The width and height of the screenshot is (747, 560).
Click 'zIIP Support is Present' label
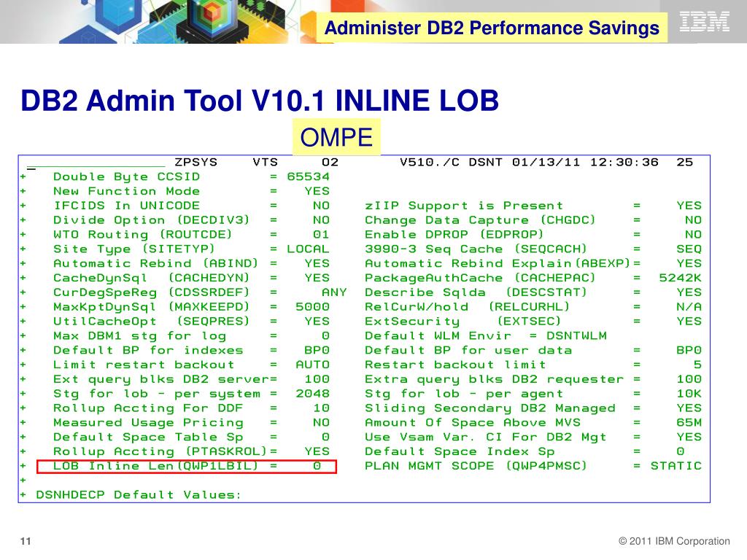463,206
